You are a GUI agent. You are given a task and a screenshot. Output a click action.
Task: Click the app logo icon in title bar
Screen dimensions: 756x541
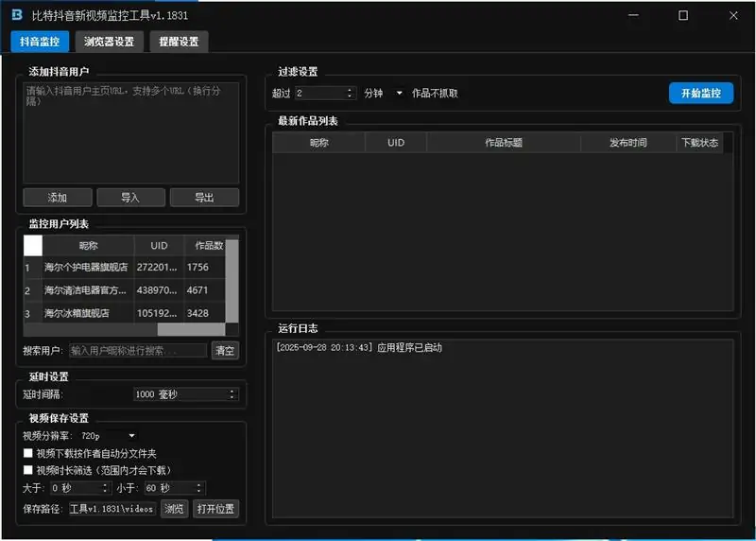[16, 16]
